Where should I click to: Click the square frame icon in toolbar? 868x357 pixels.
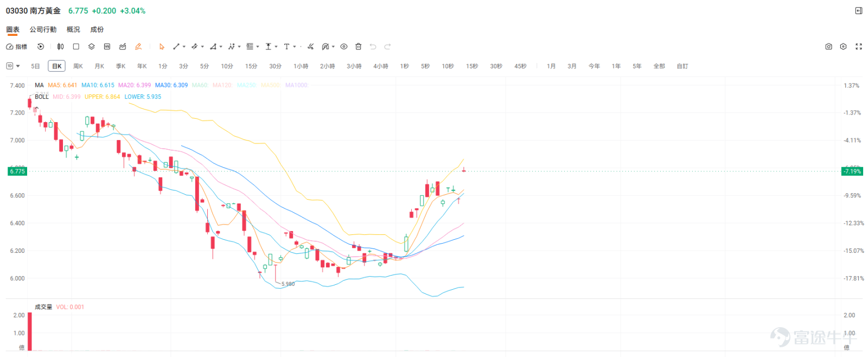[x=76, y=47]
